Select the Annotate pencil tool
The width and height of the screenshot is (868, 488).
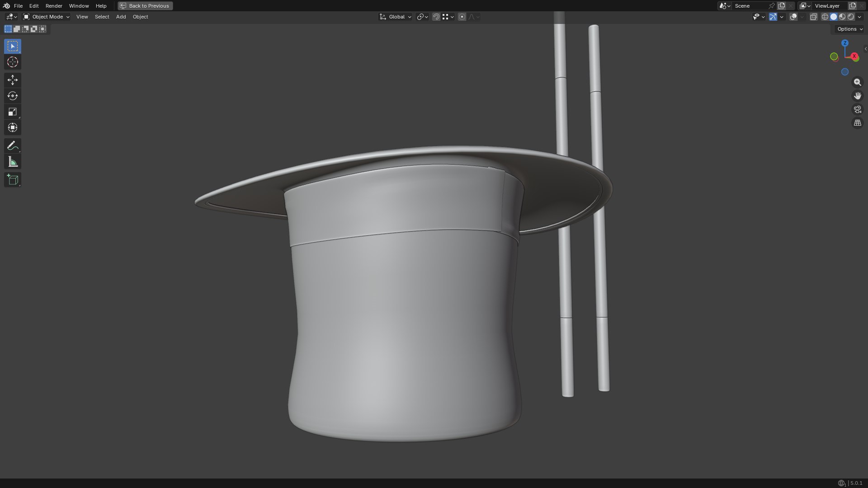coord(13,145)
